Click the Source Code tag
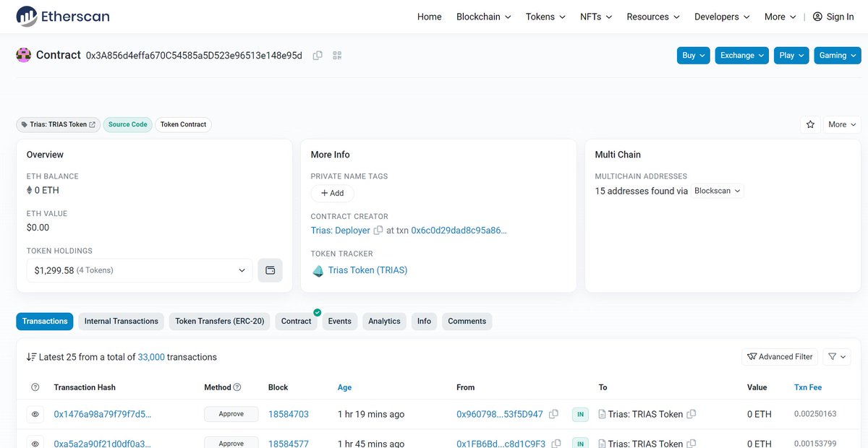The image size is (868, 448). coord(128,124)
